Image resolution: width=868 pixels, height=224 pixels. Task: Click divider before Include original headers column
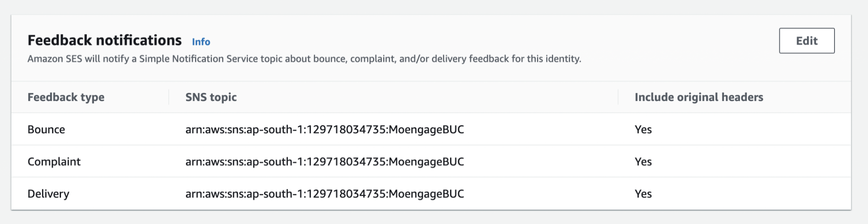618,97
